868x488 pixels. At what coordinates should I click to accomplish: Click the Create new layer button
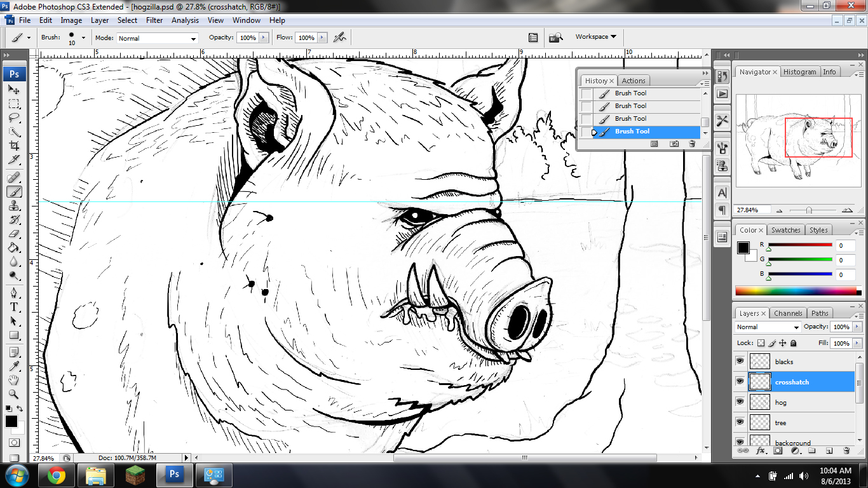pos(829,450)
